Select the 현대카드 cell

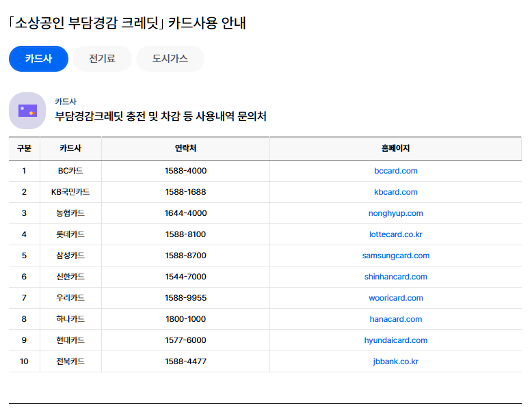point(70,340)
